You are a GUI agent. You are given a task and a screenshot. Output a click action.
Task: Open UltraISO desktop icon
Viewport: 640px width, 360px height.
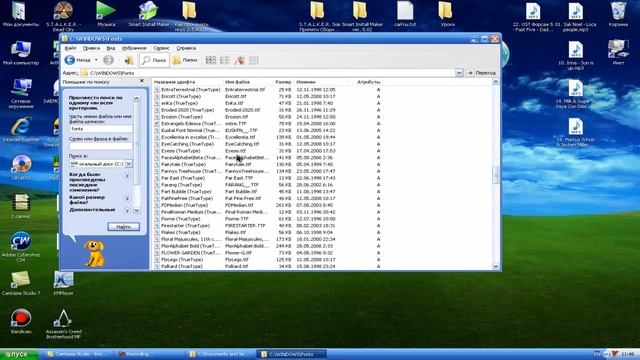pos(21,167)
